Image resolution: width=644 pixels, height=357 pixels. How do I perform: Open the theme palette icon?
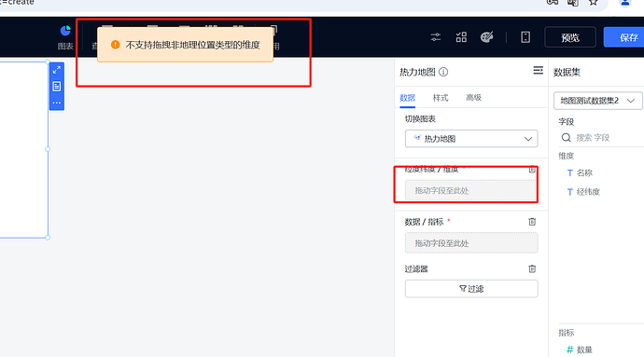[x=486, y=37]
